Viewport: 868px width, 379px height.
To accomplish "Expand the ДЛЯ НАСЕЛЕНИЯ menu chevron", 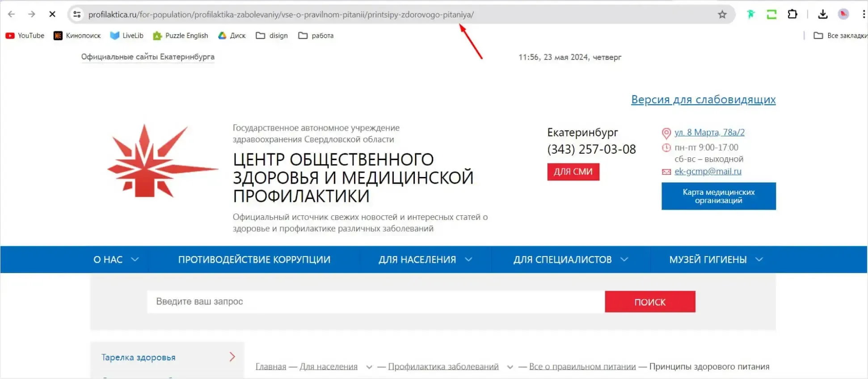I will [468, 259].
